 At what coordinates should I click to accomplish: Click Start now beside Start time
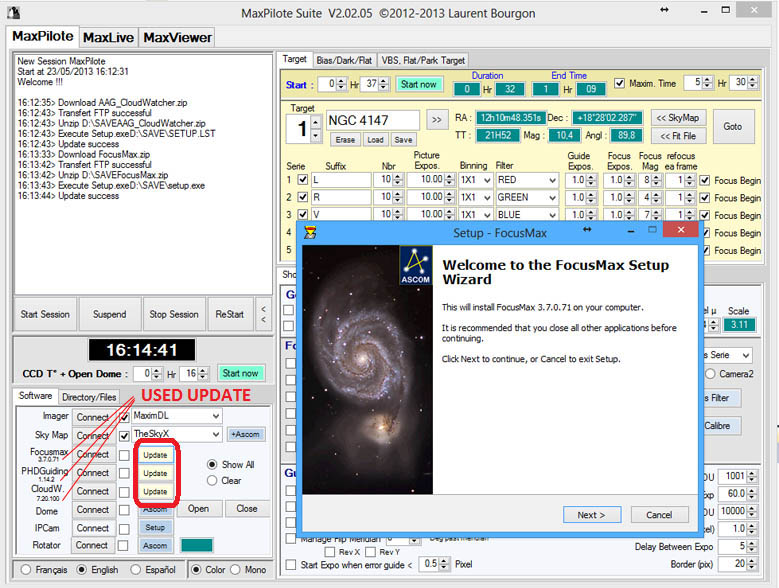(418, 84)
